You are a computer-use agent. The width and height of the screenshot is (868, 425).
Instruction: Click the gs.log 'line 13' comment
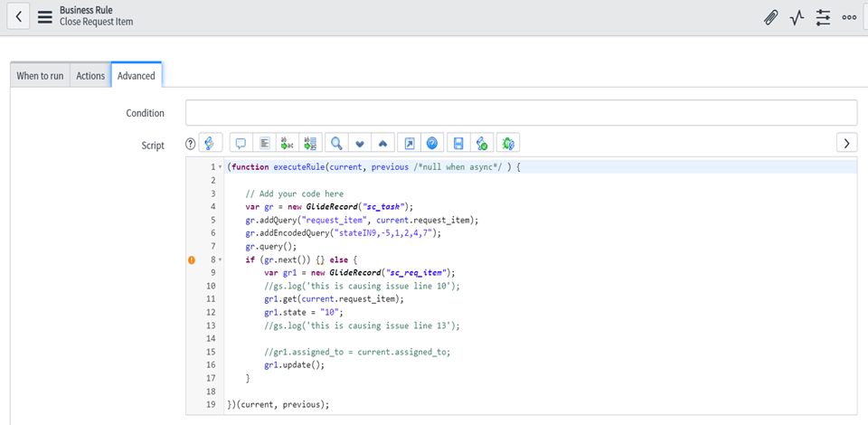362,326
